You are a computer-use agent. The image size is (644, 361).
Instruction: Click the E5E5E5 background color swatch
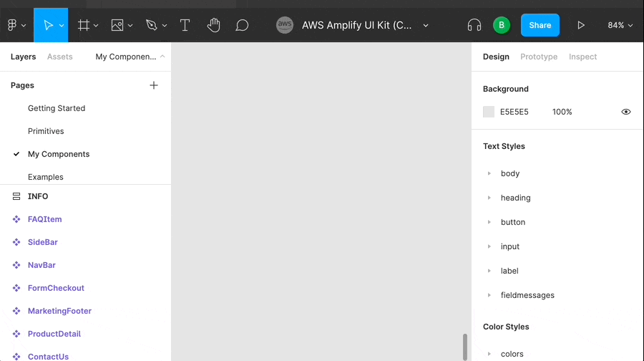pyautogui.click(x=489, y=112)
